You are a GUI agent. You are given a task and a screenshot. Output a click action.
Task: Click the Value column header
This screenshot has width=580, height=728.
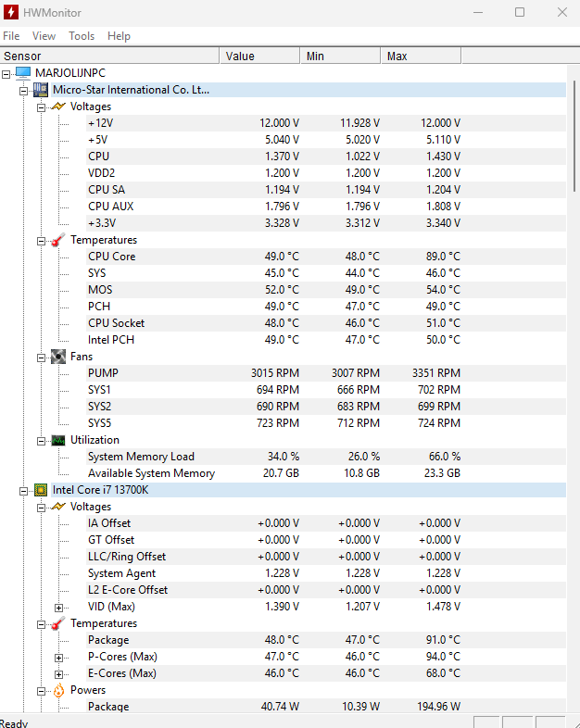click(259, 56)
